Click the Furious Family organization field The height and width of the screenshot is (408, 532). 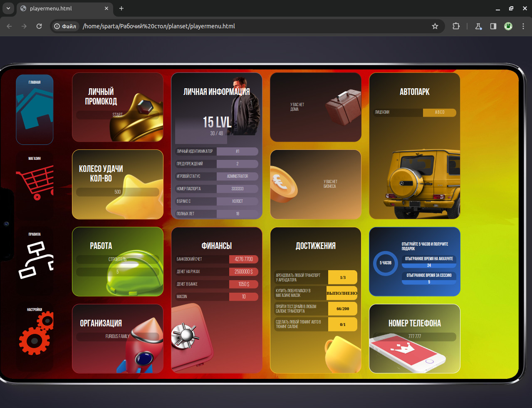click(118, 336)
